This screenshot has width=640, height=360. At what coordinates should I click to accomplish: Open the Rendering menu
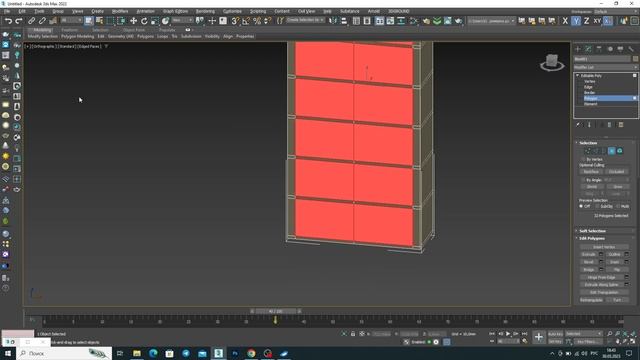[x=205, y=11]
